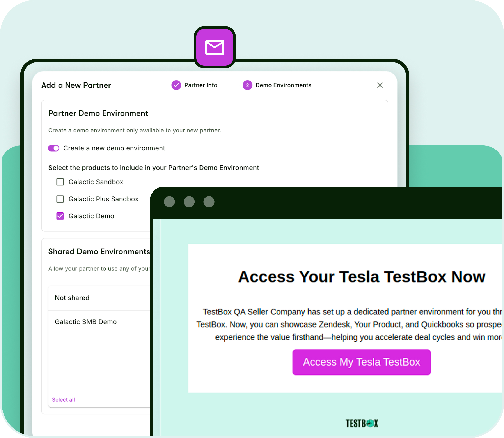Click the first window control dot
504x438 pixels.
(x=169, y=201)
